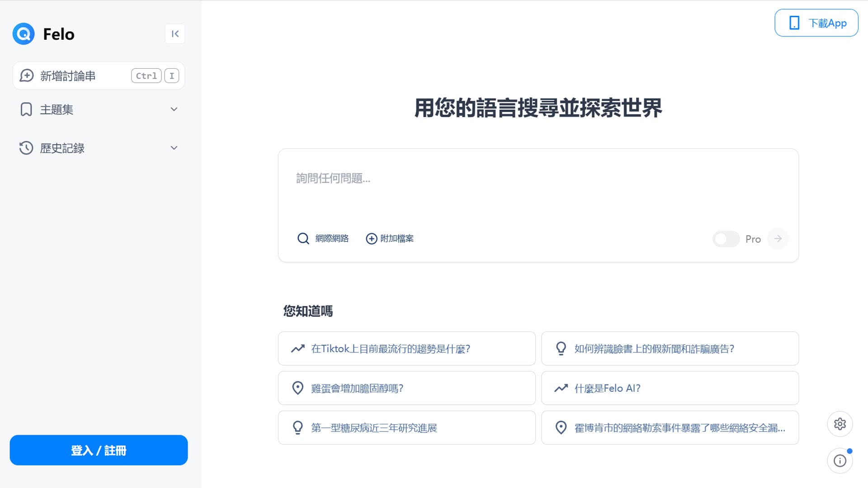Open TikTok trend suggestion card
The width and height of the screenshot is (868, 488).
(x=407, y=349)
